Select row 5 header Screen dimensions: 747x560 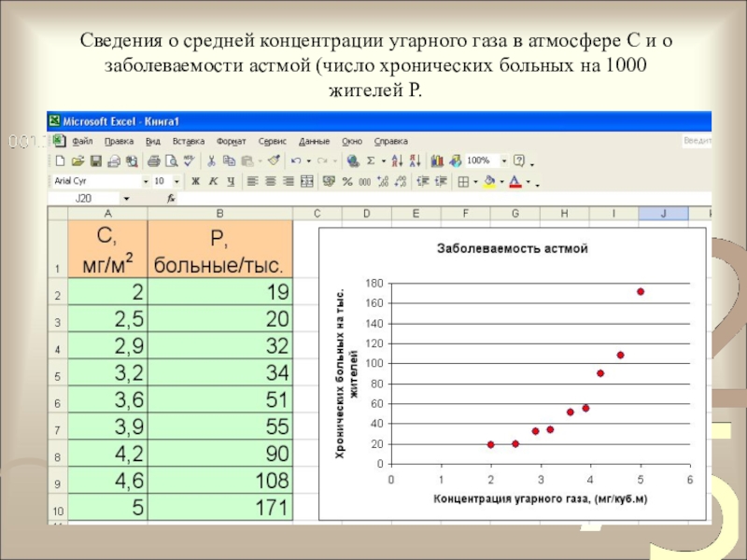(x=58, y=371)
